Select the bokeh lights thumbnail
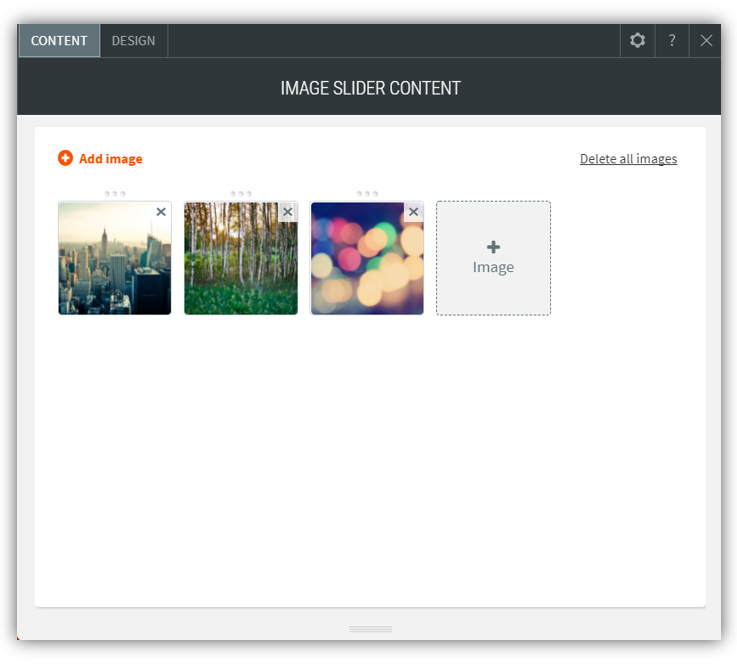 coord(367,258)
